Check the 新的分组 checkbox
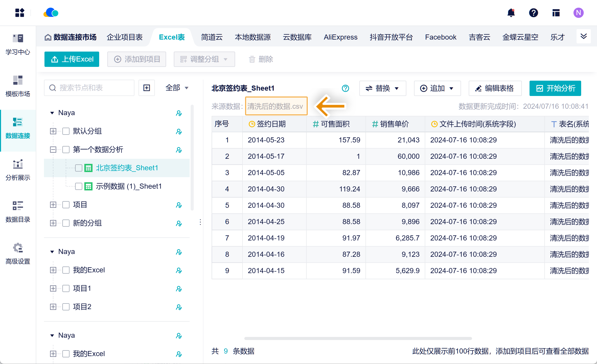Image resolution: width=597 pixels, height=364 pixels. pos(66,223)
